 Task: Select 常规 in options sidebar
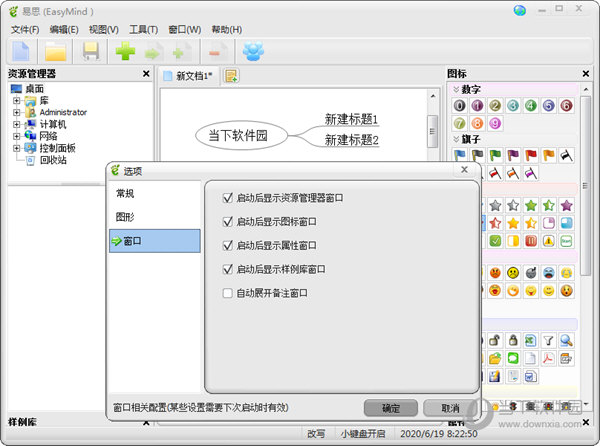coord(155,194)
